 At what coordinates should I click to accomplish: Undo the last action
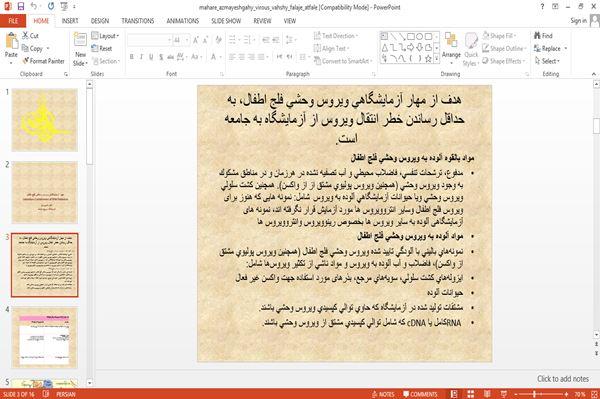tap(34, 6)
